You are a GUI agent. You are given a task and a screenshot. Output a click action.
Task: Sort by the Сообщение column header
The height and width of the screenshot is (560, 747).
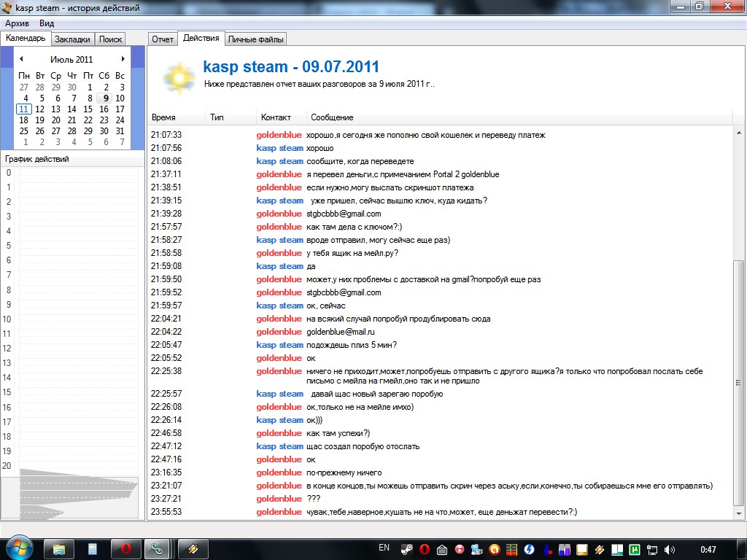tap(519, 117)
